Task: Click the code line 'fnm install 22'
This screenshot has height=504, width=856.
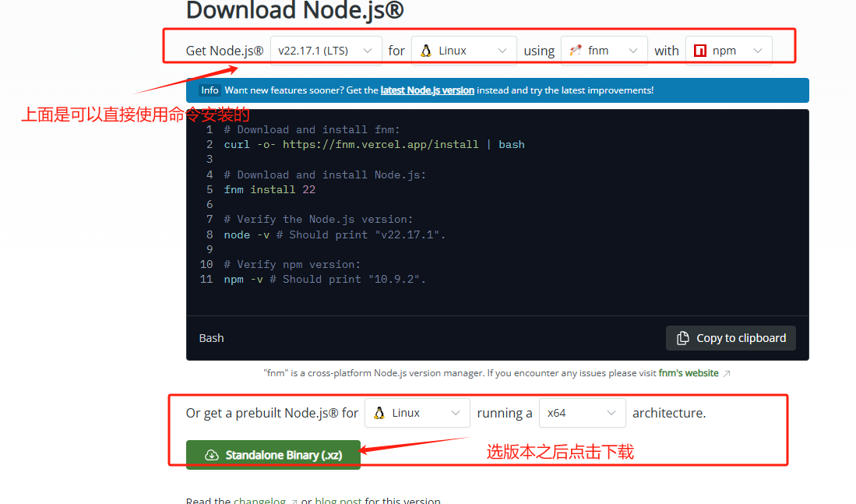Action: coord(269,189)
